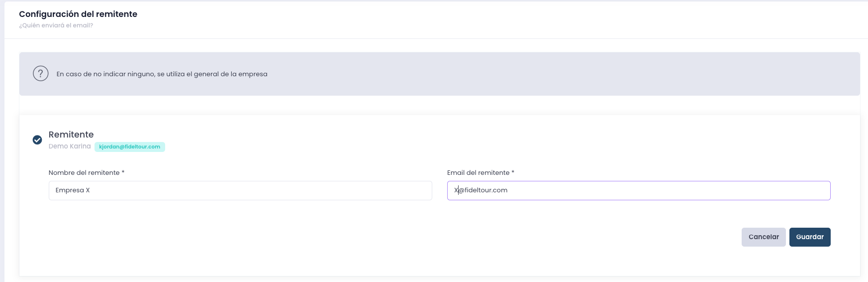
Task: Click the Email del remitente label
Action: point(479,173)
